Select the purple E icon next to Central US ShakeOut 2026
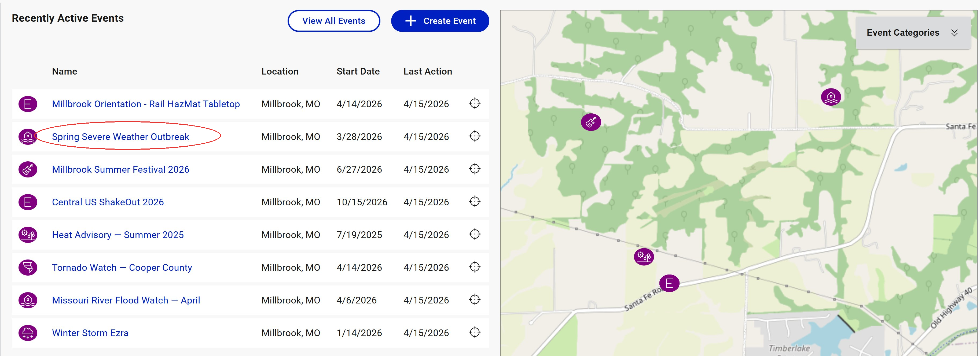This screenshot has height=356, width=980. click(x=28, y=202)
